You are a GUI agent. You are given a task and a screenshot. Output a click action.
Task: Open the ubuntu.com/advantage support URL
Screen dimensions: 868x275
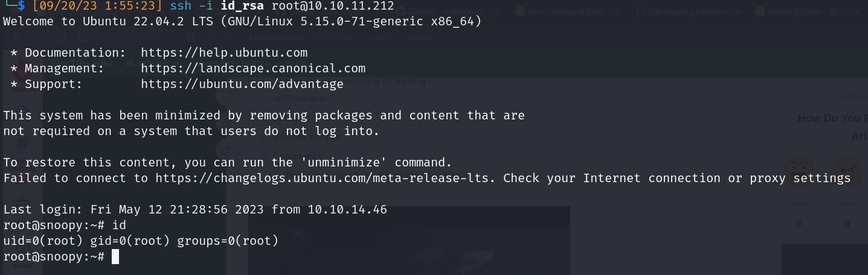click(242, 84)
